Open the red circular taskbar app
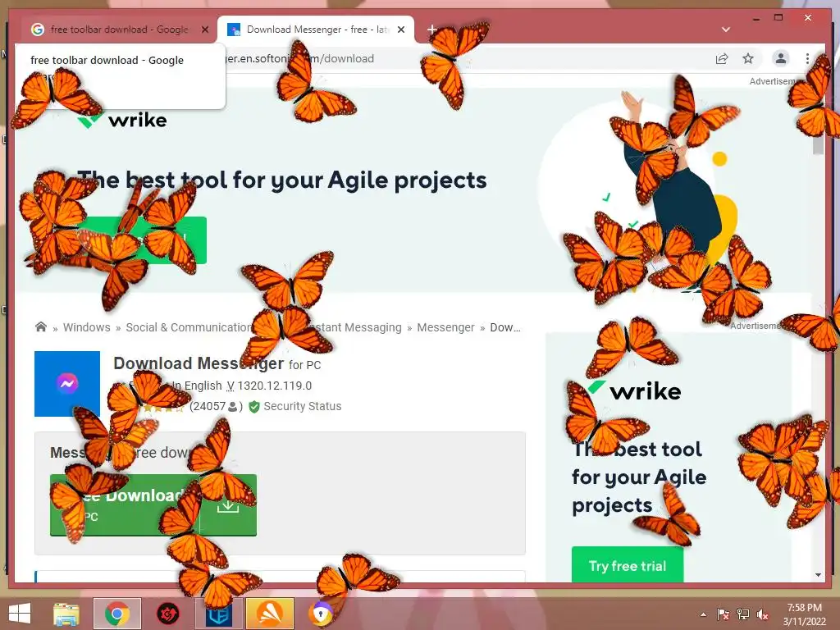 167,614
